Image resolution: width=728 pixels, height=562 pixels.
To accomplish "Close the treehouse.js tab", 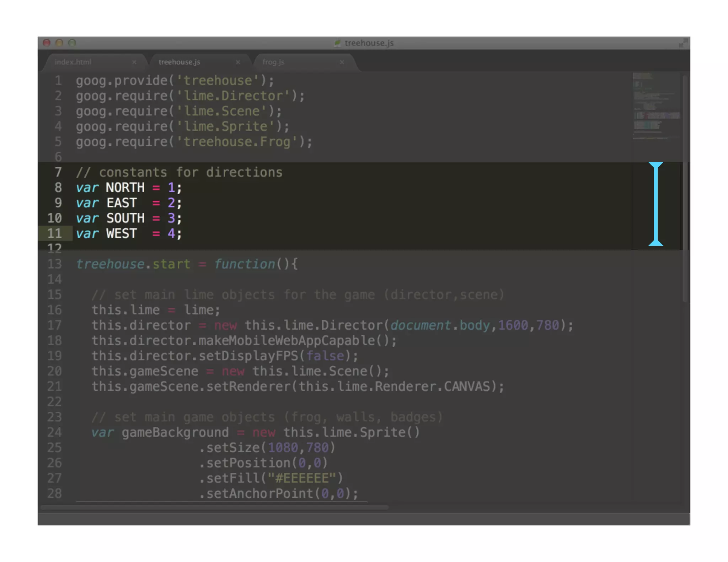I will point(238,62).
